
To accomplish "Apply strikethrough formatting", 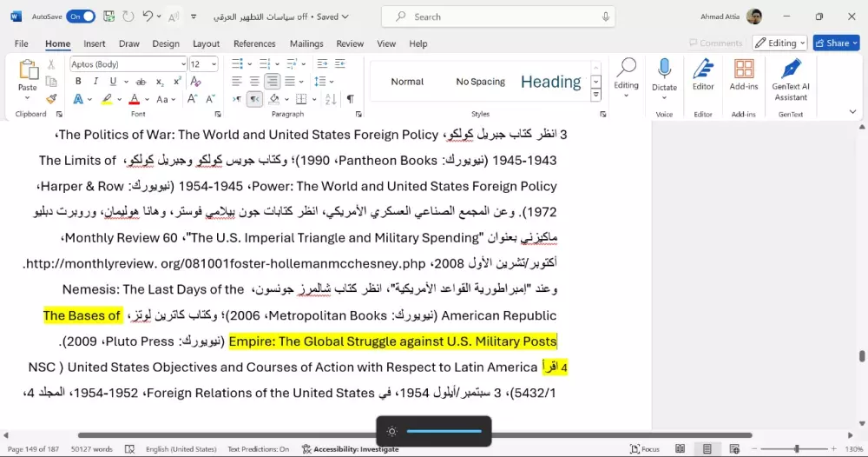I will point(141,82).
